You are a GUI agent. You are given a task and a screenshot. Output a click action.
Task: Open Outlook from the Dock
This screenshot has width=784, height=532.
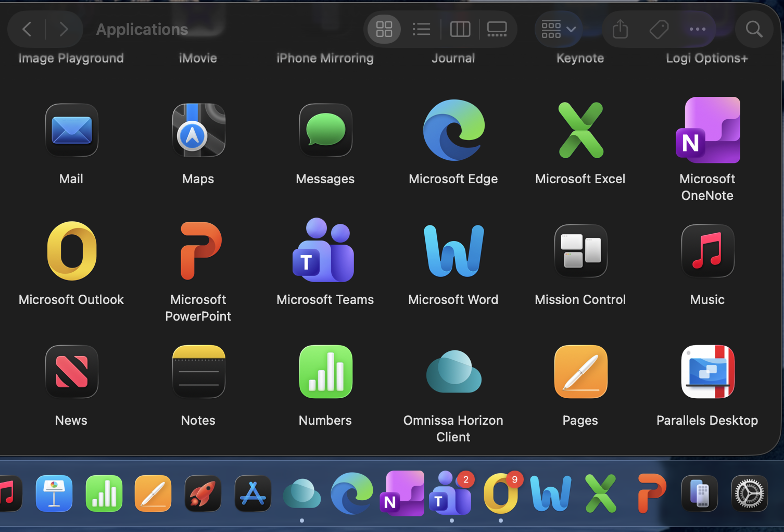click(501, 493)
